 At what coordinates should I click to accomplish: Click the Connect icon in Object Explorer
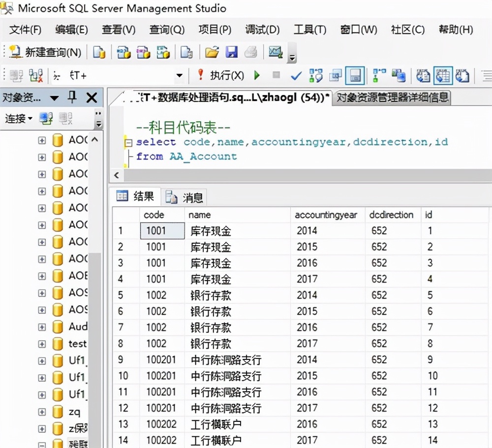pyautogui.click(x=45, y=119)
